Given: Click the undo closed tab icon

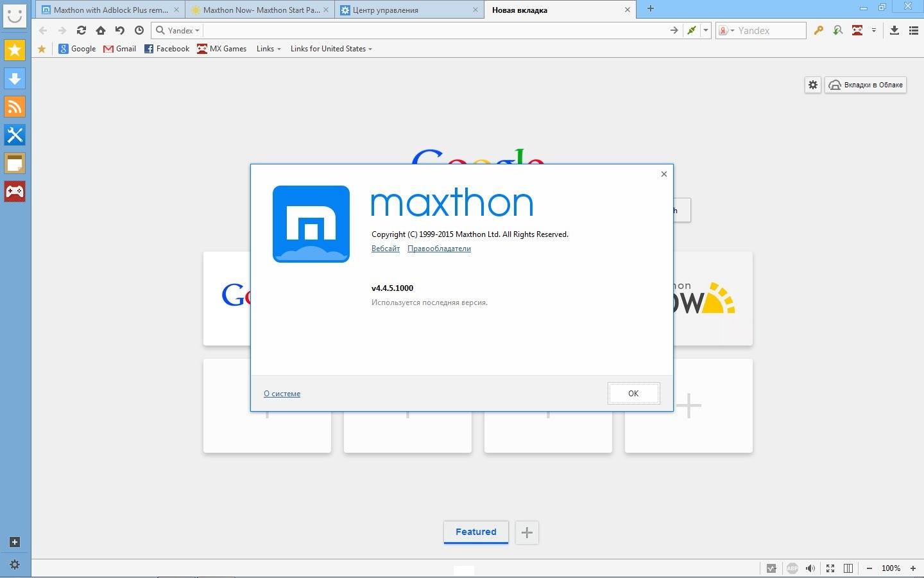Looking at the screenshot, I should pos(120,30).
